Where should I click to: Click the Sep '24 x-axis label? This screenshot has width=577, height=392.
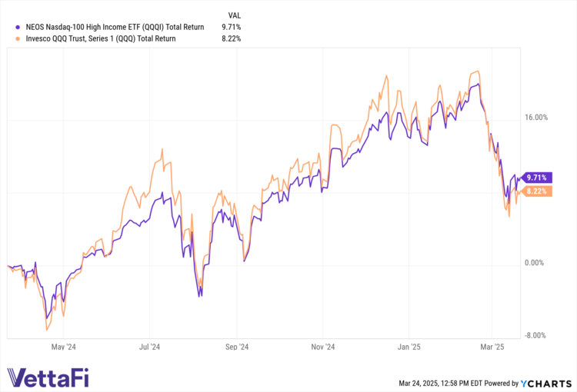click(237, 347)
